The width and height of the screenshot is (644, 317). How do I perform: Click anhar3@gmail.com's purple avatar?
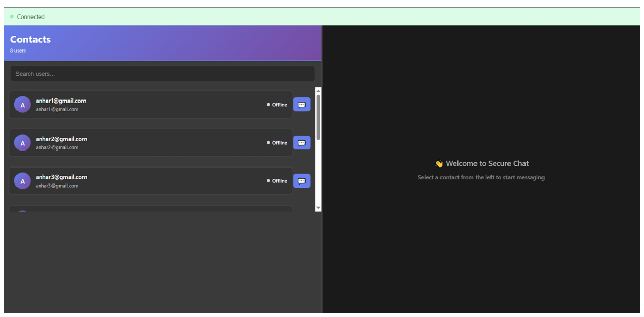[22, 181]
